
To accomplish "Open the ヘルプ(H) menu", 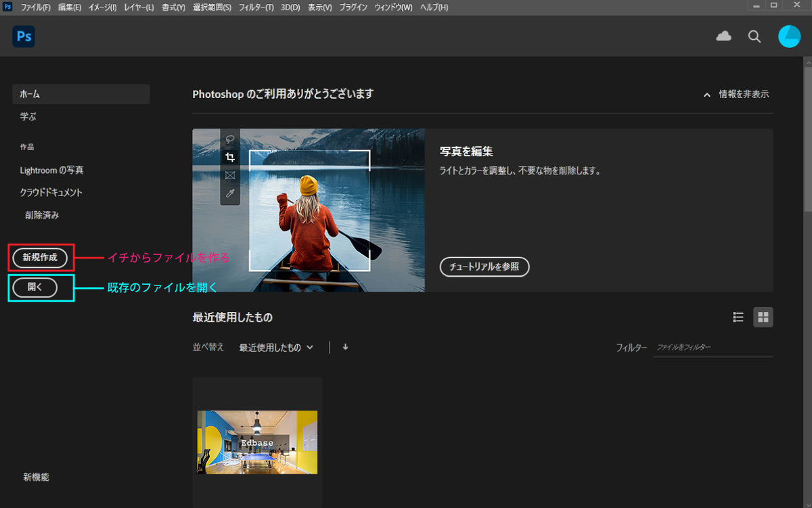I will tap(434, 7).
